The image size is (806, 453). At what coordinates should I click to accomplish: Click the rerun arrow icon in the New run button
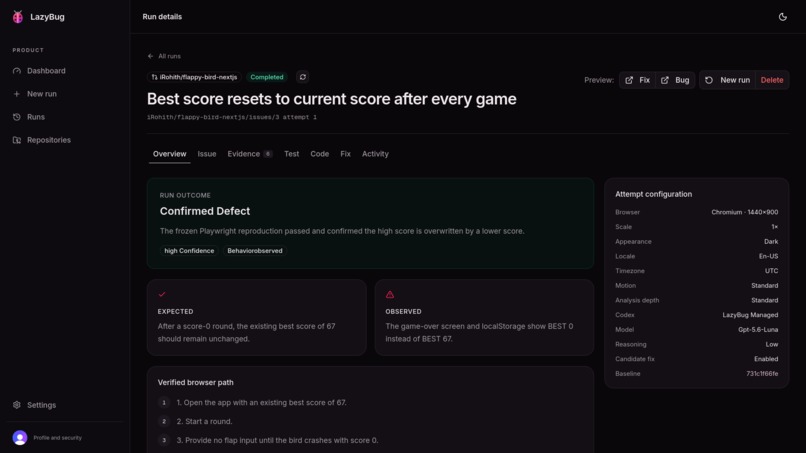(x=709, y=80)
